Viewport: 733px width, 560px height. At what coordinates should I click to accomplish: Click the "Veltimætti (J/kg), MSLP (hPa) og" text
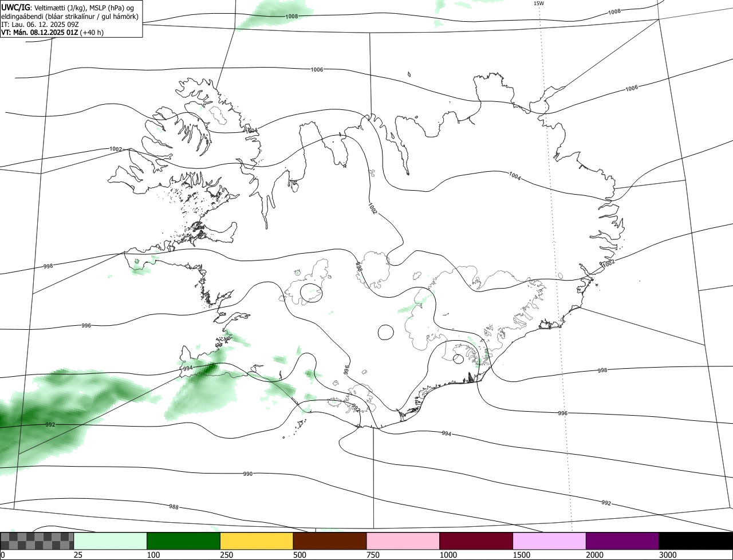pyautogui.click(x=84, y=7)
